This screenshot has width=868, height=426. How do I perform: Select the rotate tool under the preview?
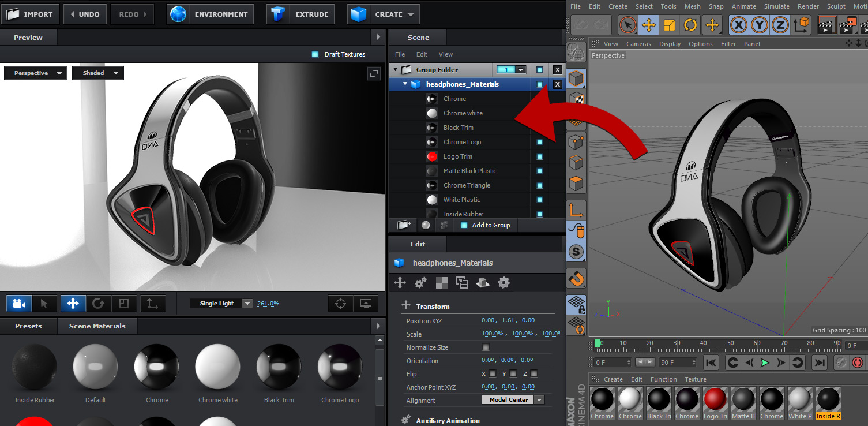tap(98, 304)
